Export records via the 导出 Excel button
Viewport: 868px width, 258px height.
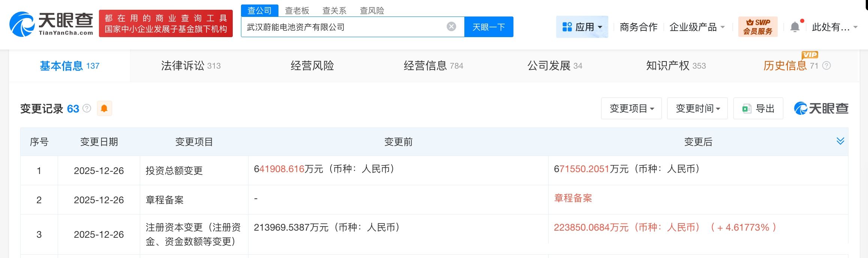coord(758,109)
